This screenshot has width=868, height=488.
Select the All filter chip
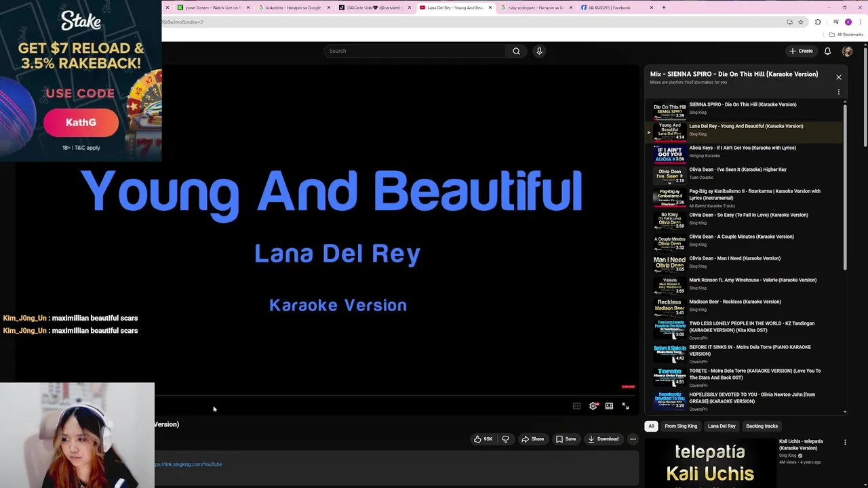point(651,426)
